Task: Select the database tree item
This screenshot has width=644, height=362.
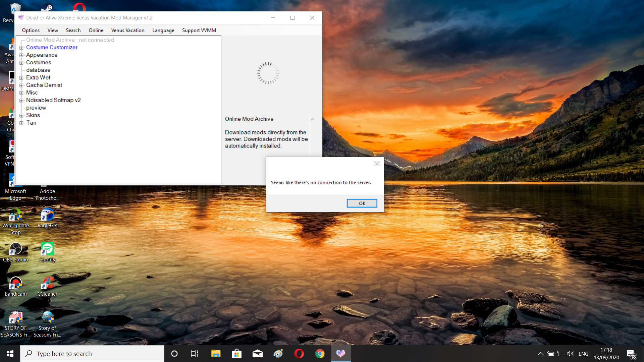Action: (38, 70)
